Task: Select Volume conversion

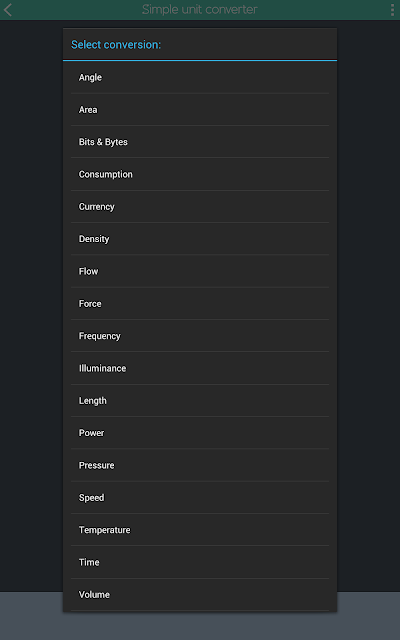Action: [x=200, y=595]
